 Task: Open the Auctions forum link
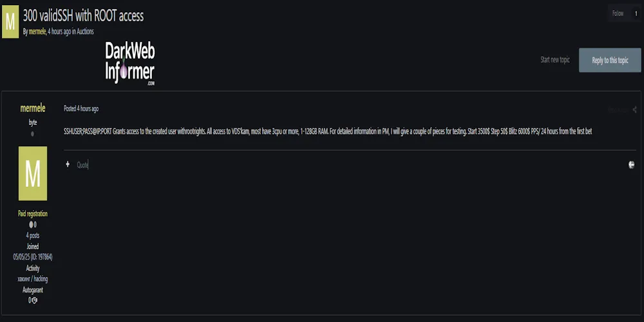[86, 32]
